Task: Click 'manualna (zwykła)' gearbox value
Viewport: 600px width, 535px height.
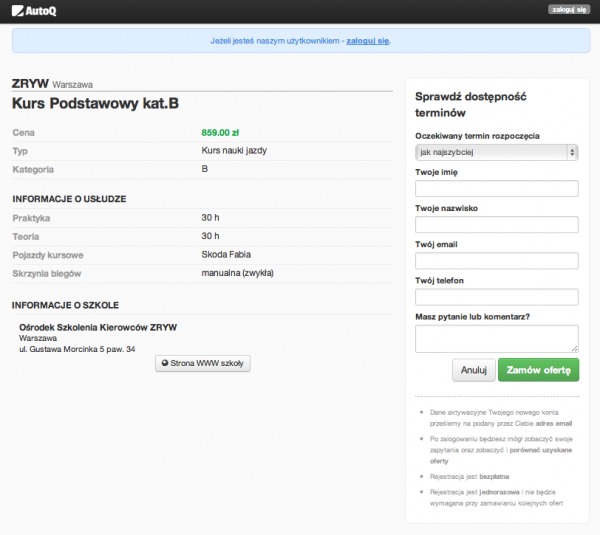Action: 238,273
